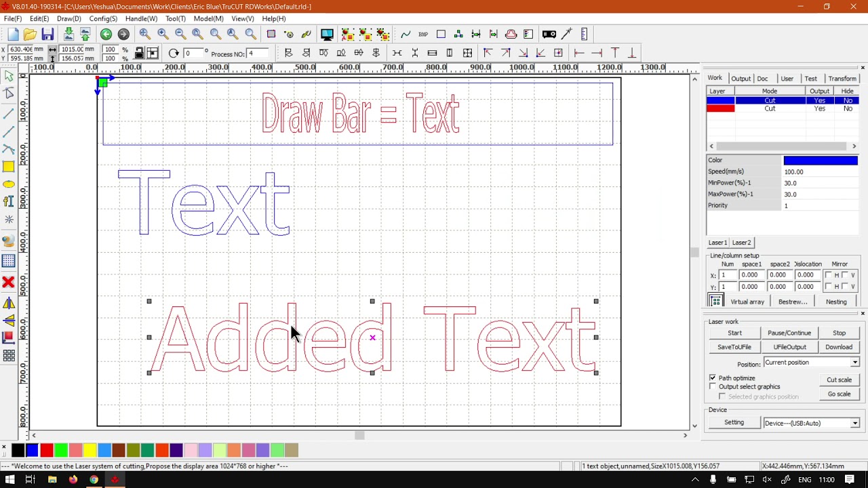Check the X row Mirror V box
Image resolution: width=868 pixels, height=488 pixels.
point(844,275)
